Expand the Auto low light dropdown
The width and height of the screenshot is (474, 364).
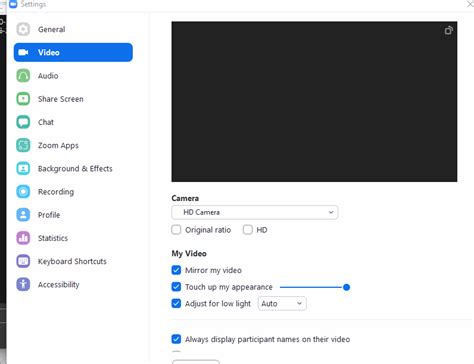click(282, 304)
